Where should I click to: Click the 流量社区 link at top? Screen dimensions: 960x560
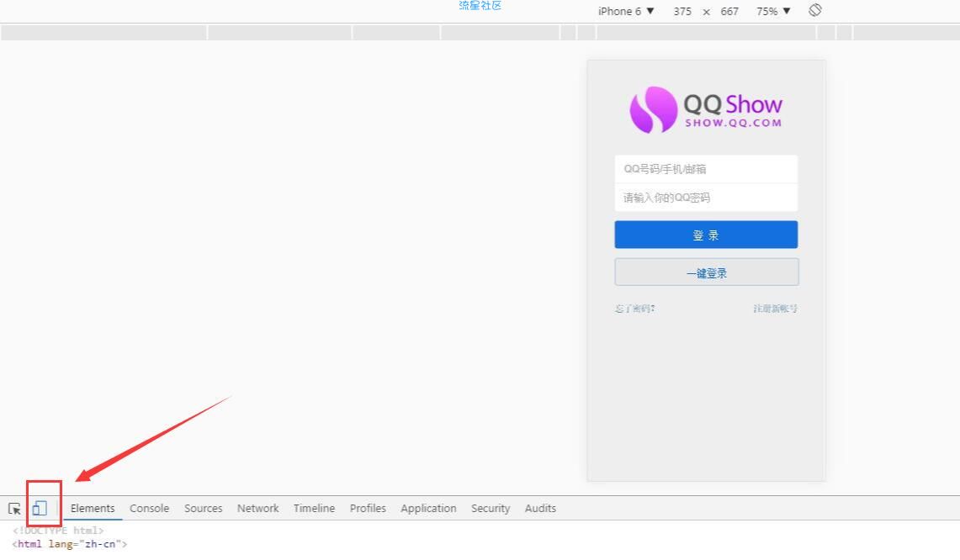(x=480, y=6)
